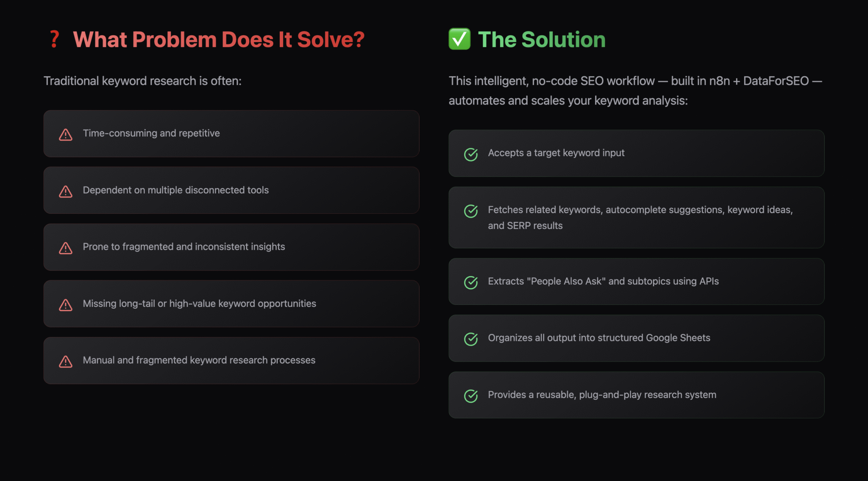This screenshot has width=868, height=481.
Task: Click warning icon beside Missing long-tail keywords
Action: [x=66, y=304]
